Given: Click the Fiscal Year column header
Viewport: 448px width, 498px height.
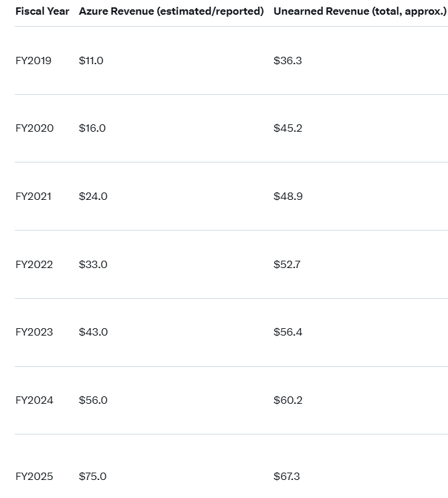Looking at the screenshot, I should tap(42, 11).
